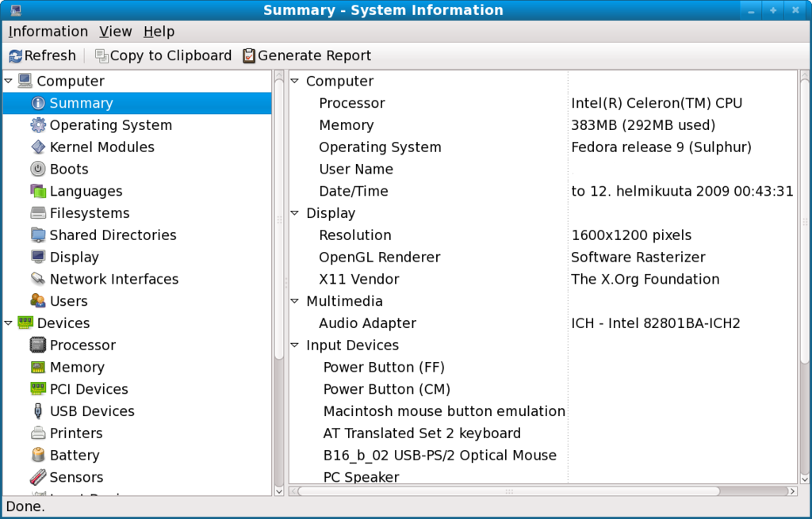This screenshot has height=519, width=812.
Task: Click the horizontal scrollbar in details pane
Action: coord(507,491)
